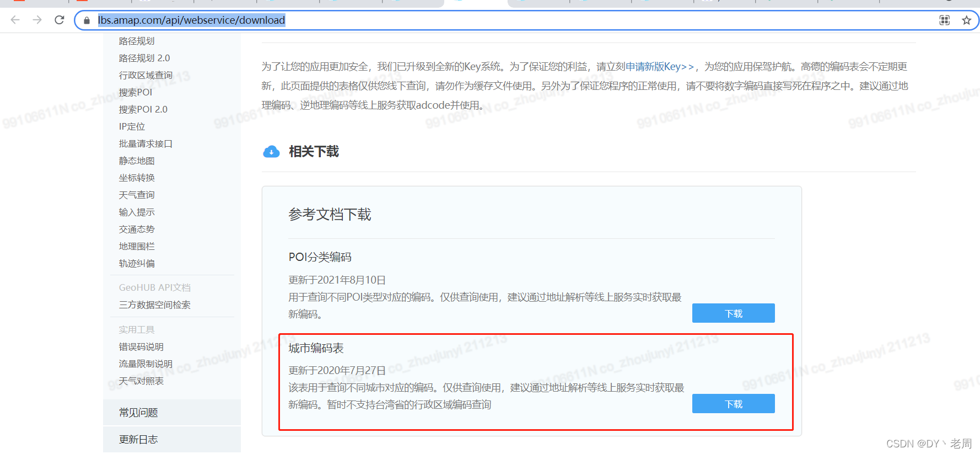Image resolution: width=980 pixels, height=454 pixels.
Task: Click the 更新于2020年7月27日 date text
Action: tap(337, 370)
